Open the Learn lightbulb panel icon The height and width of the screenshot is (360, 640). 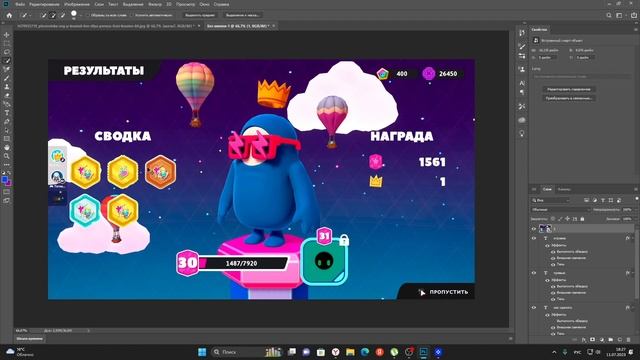coord(522,133)
